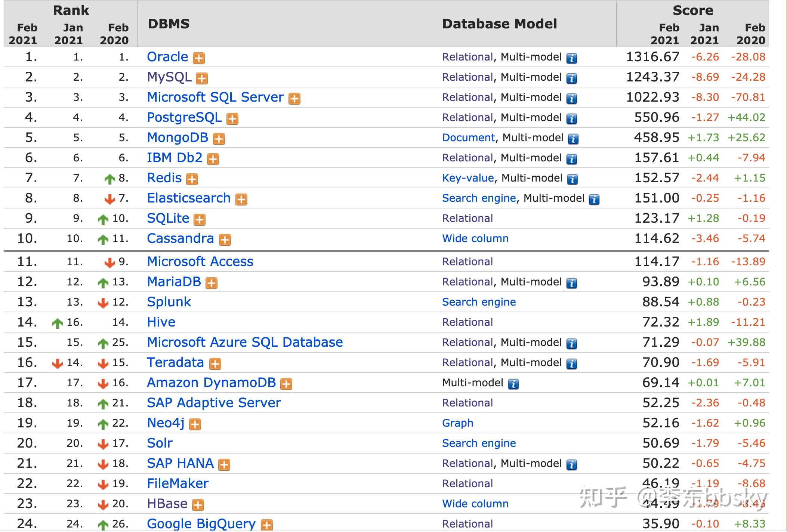Click the info icon in the SAP HANA row
The width and height of the screenshot is (787, 532).
572,465
